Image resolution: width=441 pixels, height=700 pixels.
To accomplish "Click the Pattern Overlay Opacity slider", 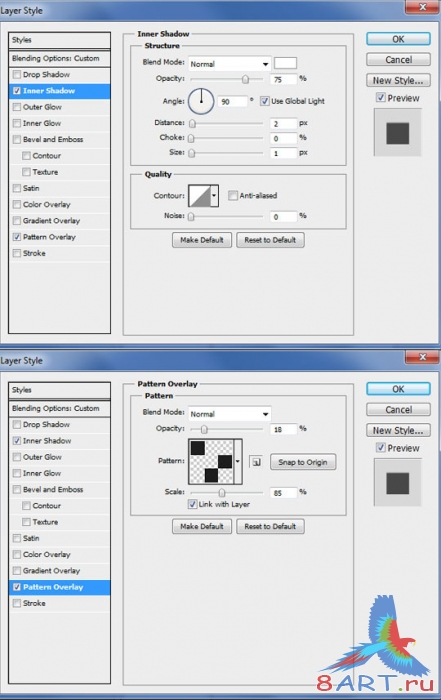I will tap(226, 429).
